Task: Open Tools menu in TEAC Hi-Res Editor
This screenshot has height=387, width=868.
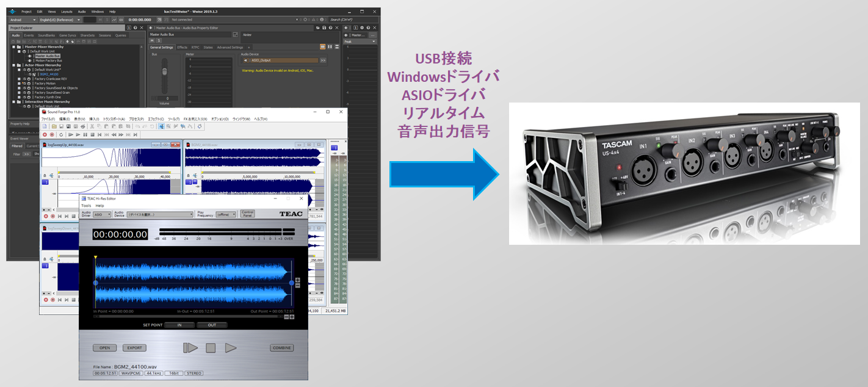Action: (86, 206)
